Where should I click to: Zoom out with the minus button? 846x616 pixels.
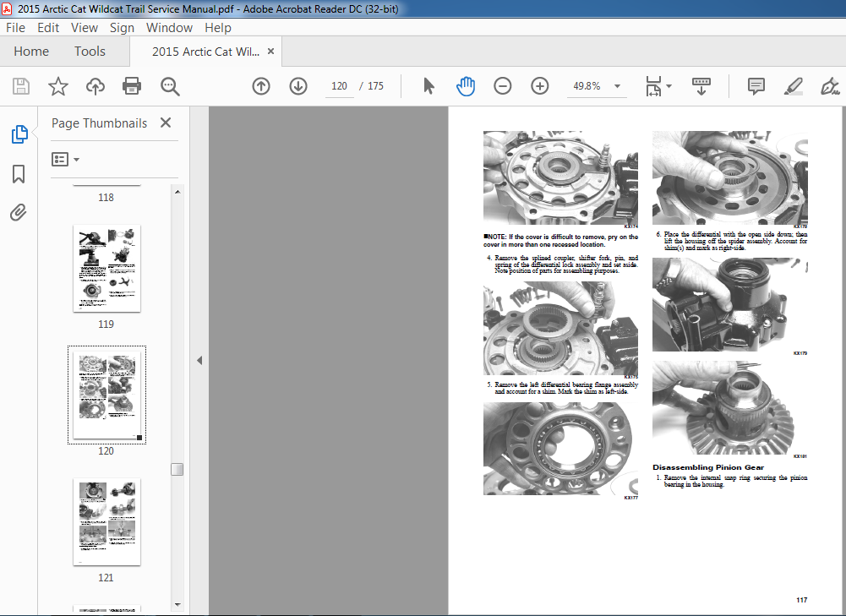(502, 86)
